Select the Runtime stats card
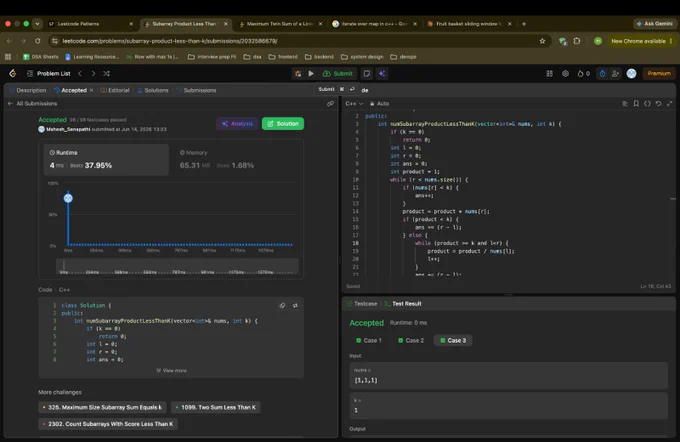The height and width of the screenshot is (442, 680). tap(106, 160)
